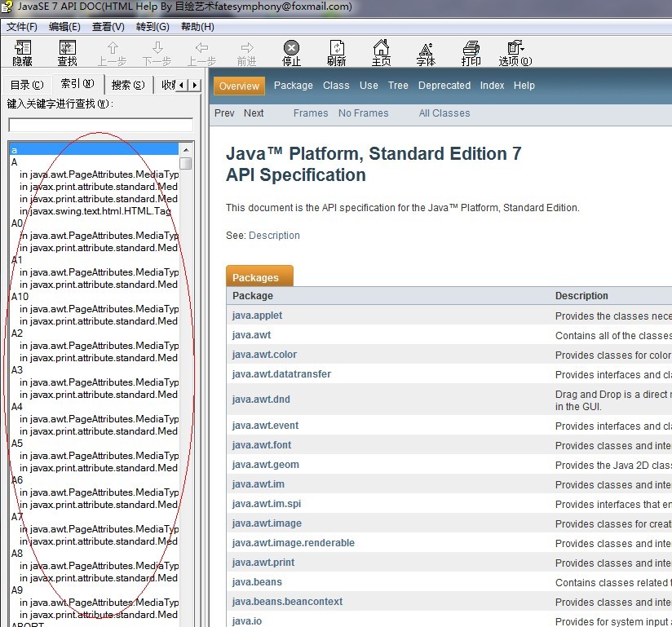
Task: Open the java.awt.font package link
Action: (x=262, y=445)
